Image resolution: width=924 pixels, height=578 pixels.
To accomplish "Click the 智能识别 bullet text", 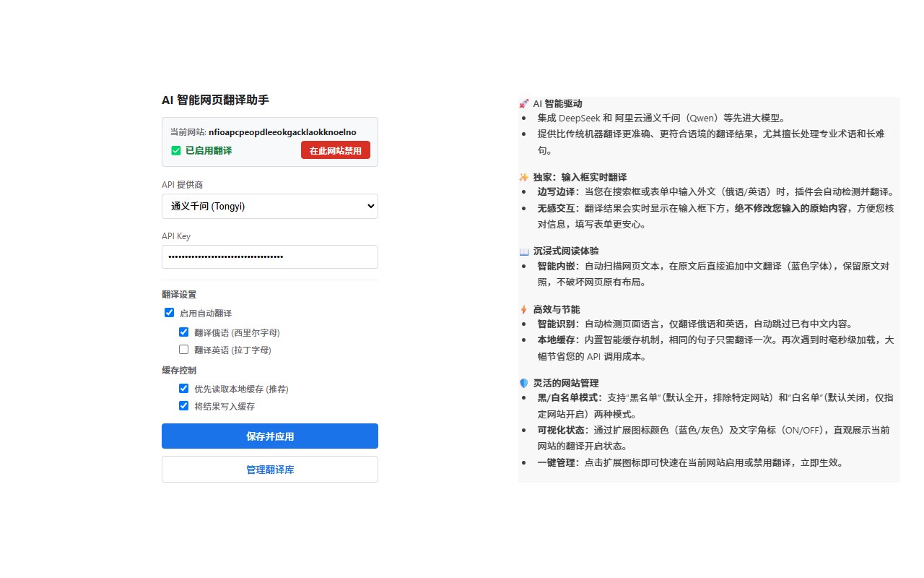I will click(695, 324).
